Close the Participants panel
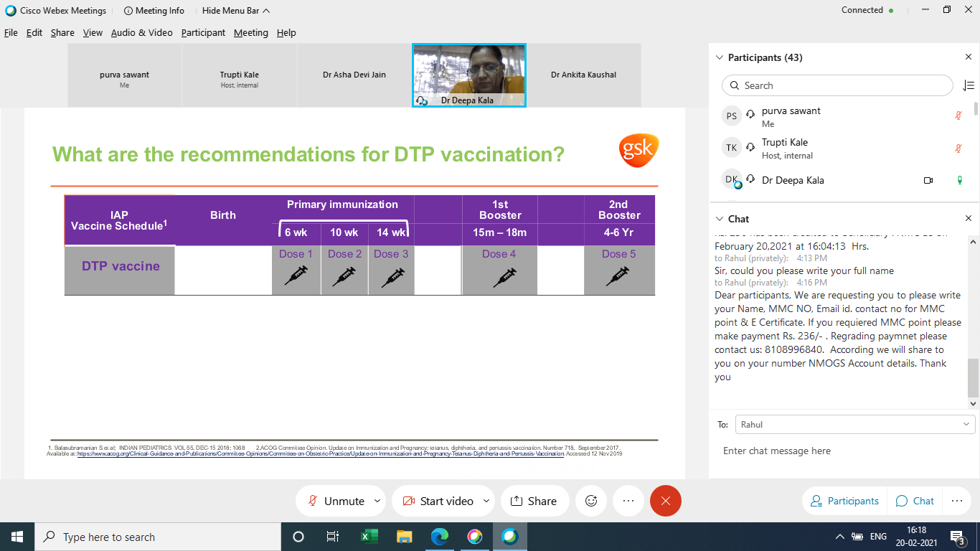Screen dimensions: 980x551 968,57
